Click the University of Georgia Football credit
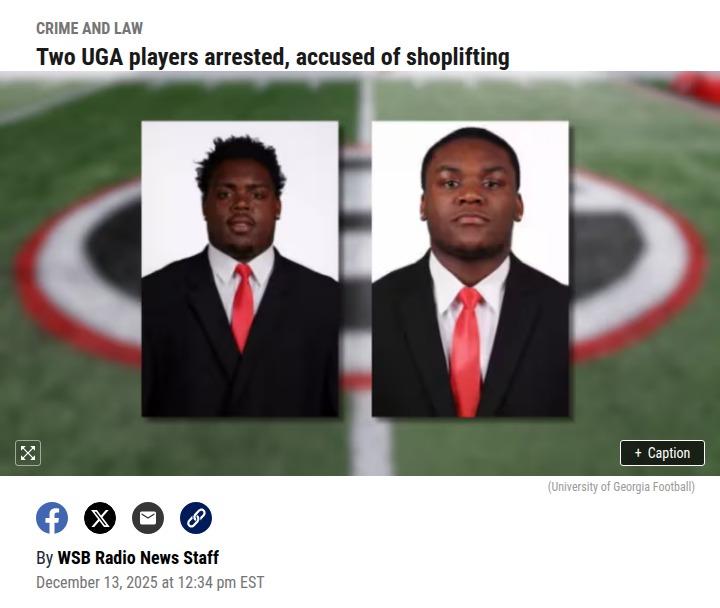720x608 pixels. click(x=621, y=487)
